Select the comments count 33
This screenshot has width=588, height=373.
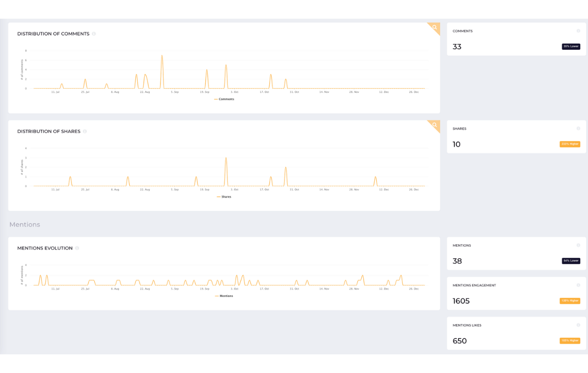coord(457,47)
